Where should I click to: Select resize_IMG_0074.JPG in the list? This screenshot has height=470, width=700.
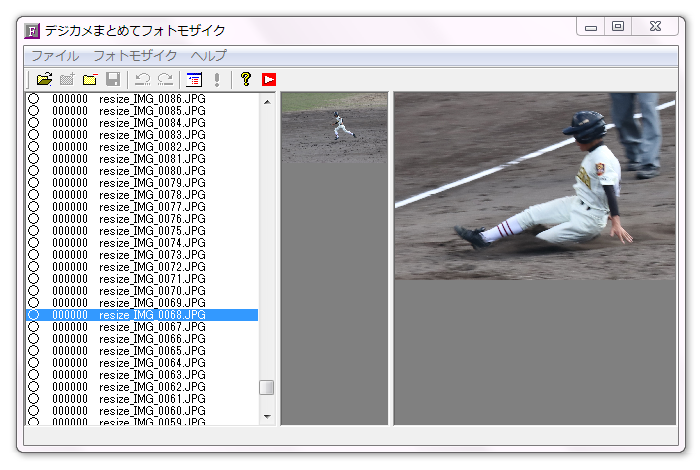tap(142, 243)
